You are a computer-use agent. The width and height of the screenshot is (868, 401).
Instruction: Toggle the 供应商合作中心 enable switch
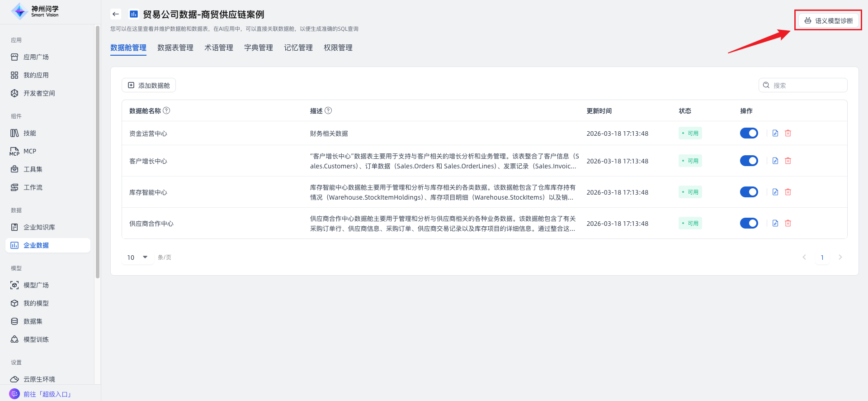point(749,223)
